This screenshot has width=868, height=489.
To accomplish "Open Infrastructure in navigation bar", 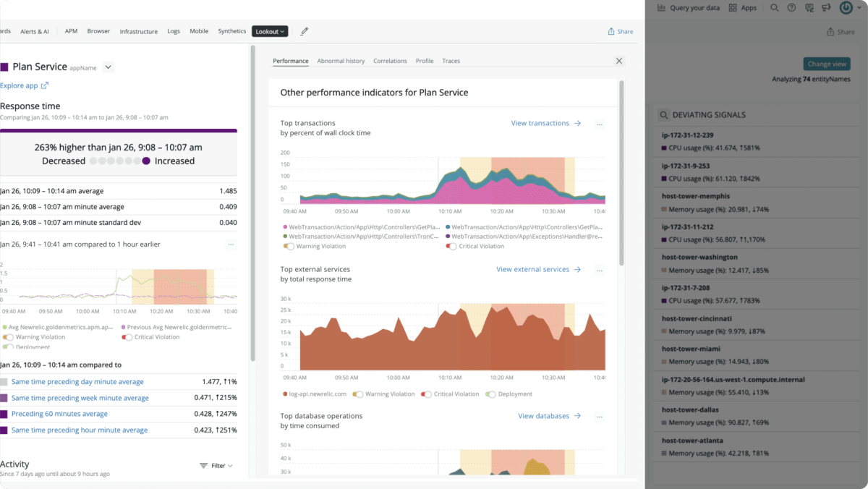I will pos(138,31).
